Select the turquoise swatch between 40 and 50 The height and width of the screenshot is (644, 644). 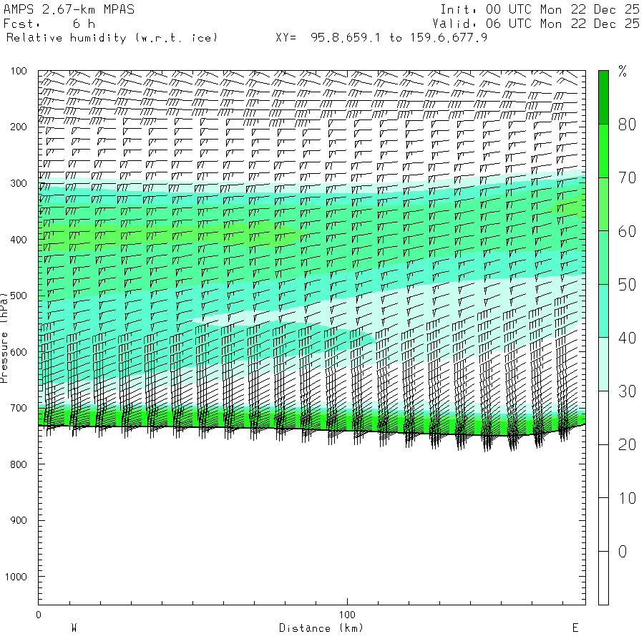[x=603, y=311]
